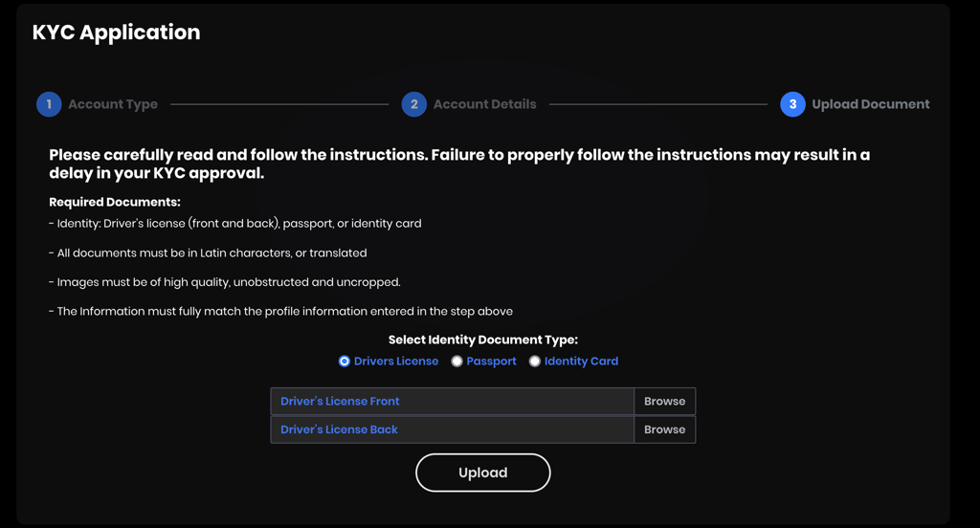Click the Drivers License option text
Image resolution: width=980 pixels, height=528 pixels.
395,362
